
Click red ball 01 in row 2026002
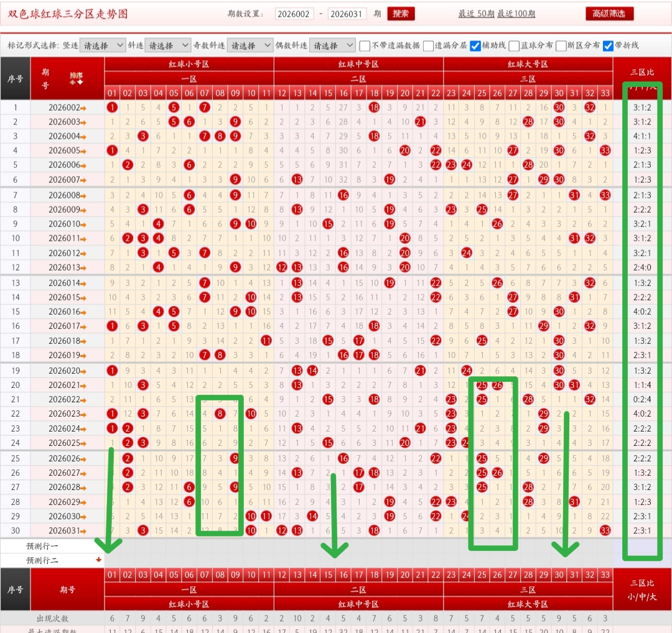click(x=112, y=108)
